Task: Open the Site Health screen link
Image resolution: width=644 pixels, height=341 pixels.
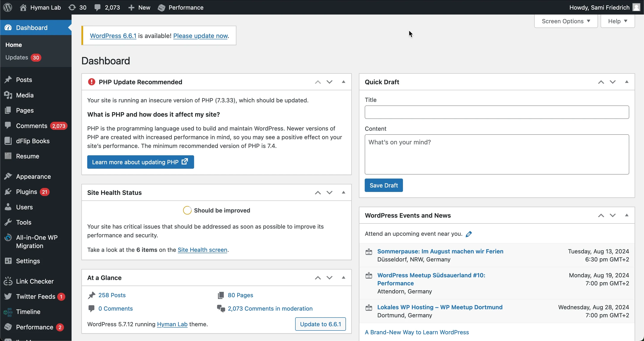Action: pyautogui.click(x=202, y=250)
